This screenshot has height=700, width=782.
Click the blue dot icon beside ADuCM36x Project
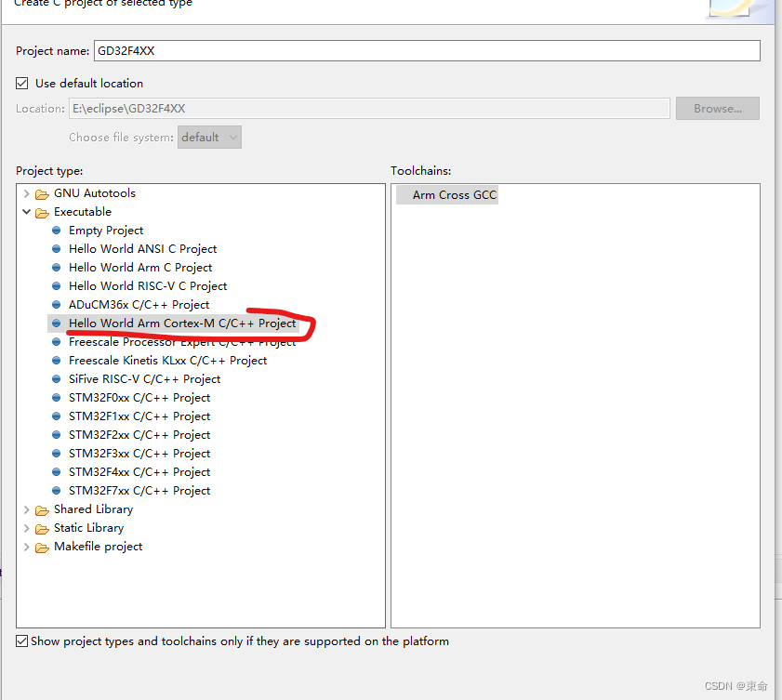57,305
